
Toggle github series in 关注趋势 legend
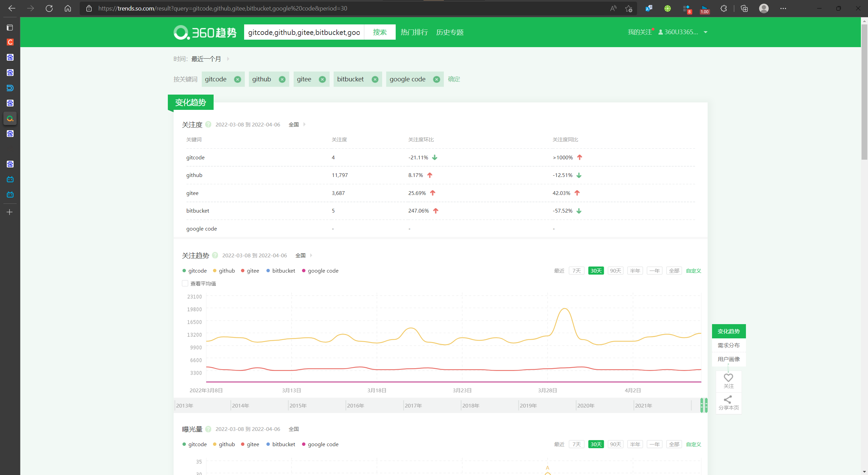pos(224,271)
